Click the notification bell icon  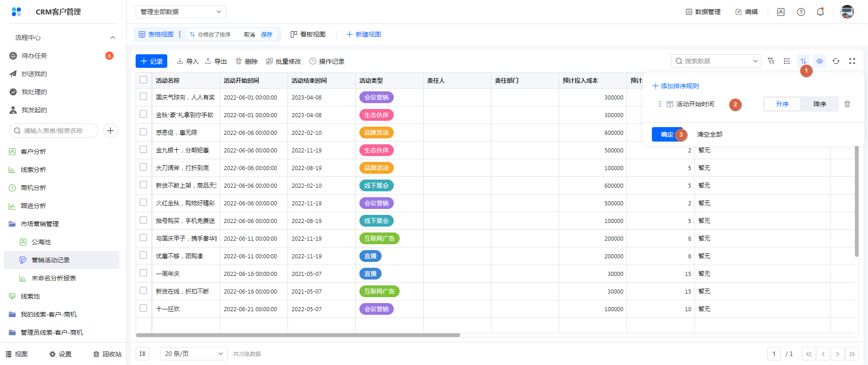(820, 12)
